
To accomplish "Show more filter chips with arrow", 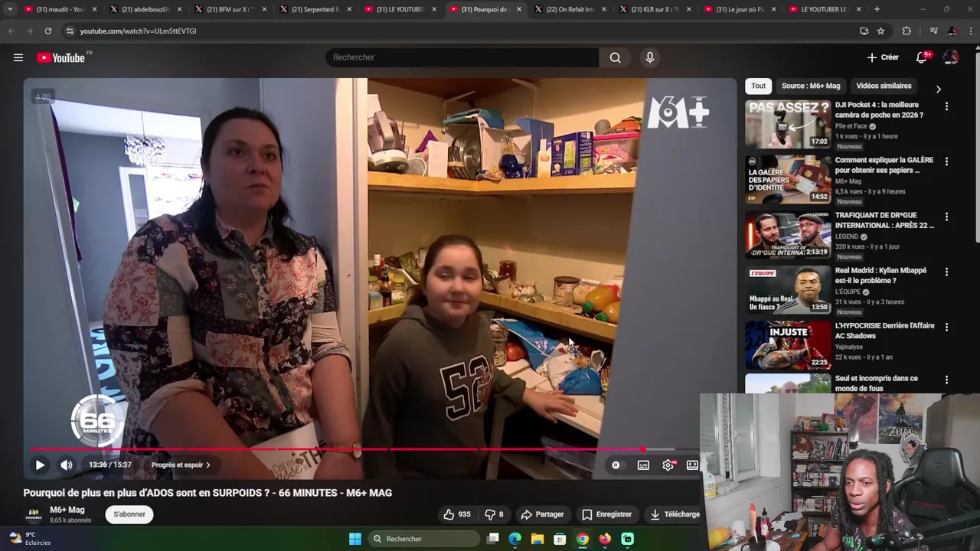I will 939,89.
